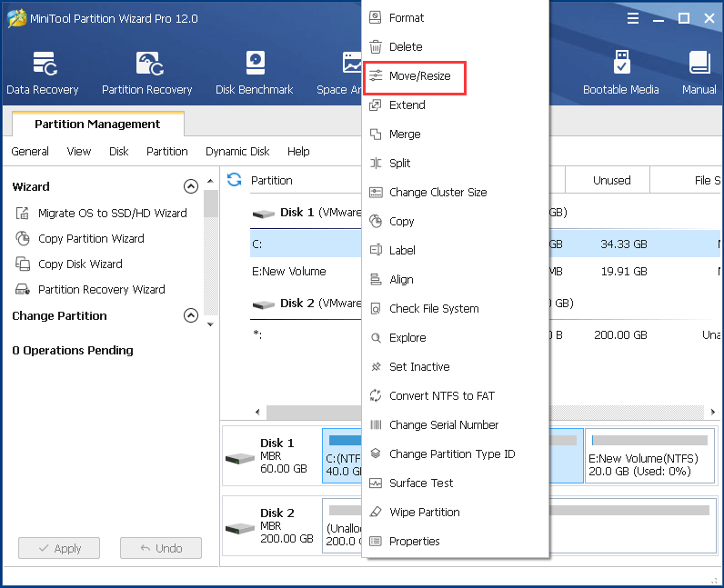Open Partition Recovery Wizard link

tap(101, 289)
